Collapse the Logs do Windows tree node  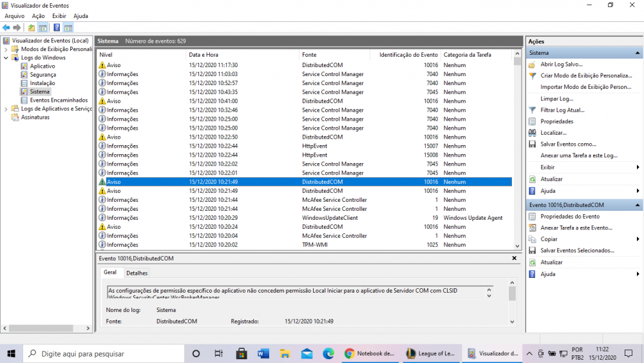coord(6,58)
